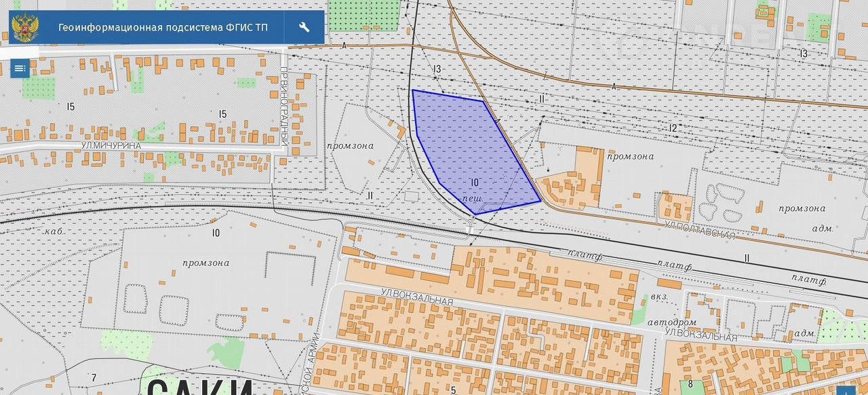
Task: Click the 'вкз.' railway station label
Action: (659, 297)
